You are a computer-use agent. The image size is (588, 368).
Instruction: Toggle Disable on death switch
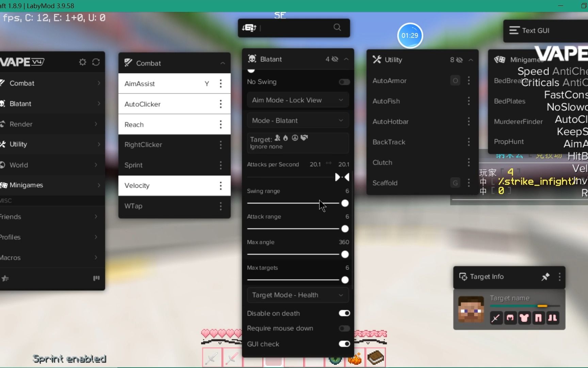(344, 313)
